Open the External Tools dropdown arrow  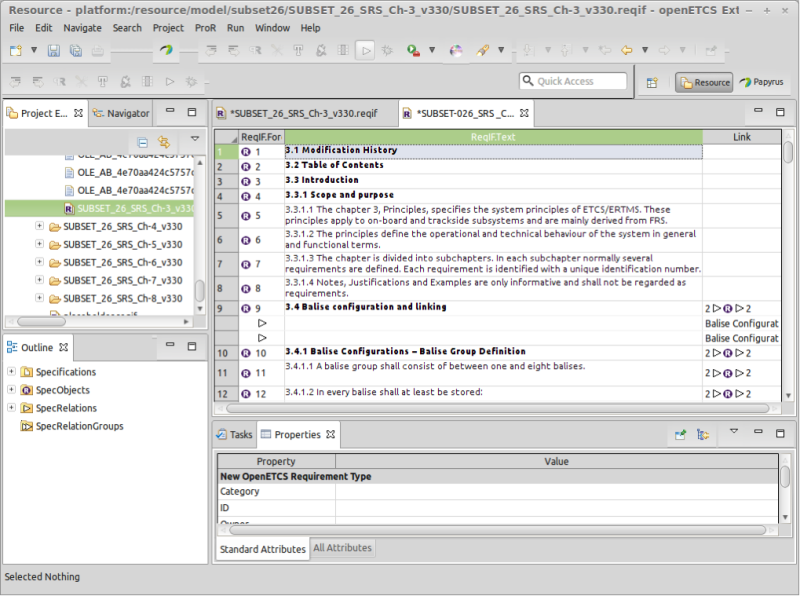pyautogui.click(x=432, y=50)
